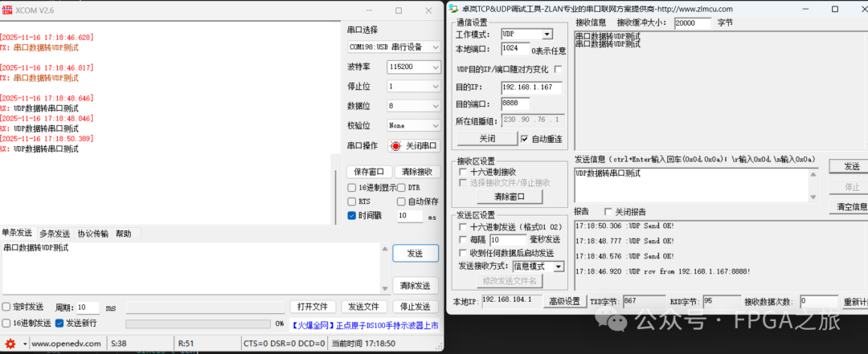Image resolution: width=868 pixels, height=354 pixels.
Task: Click the 发送文件 button
Action: click(364, 307)
